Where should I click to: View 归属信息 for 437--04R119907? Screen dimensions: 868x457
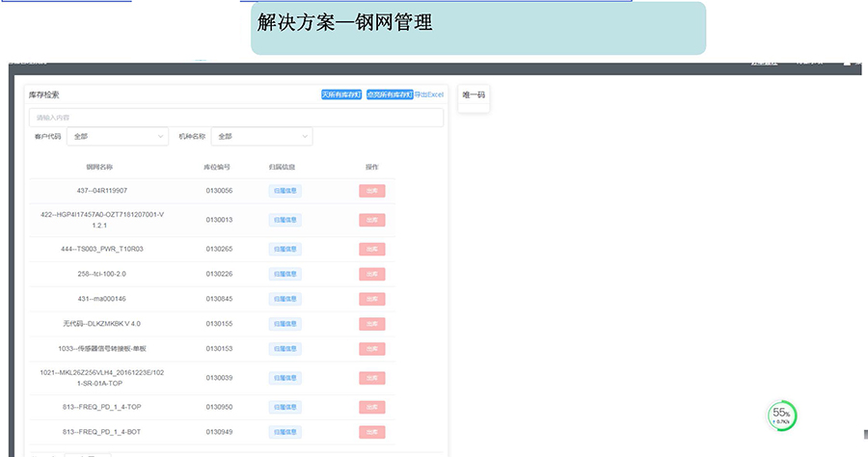[285, 191]
